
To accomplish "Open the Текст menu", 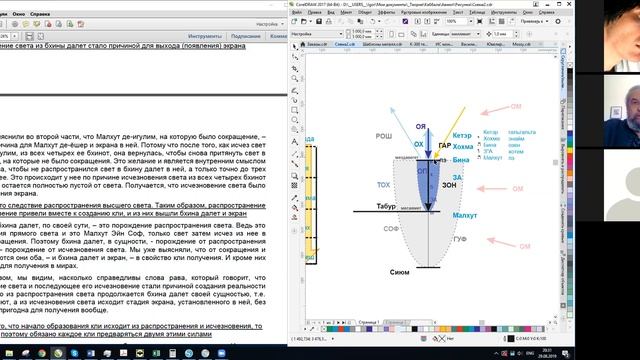I will click(x=458, y=12).
